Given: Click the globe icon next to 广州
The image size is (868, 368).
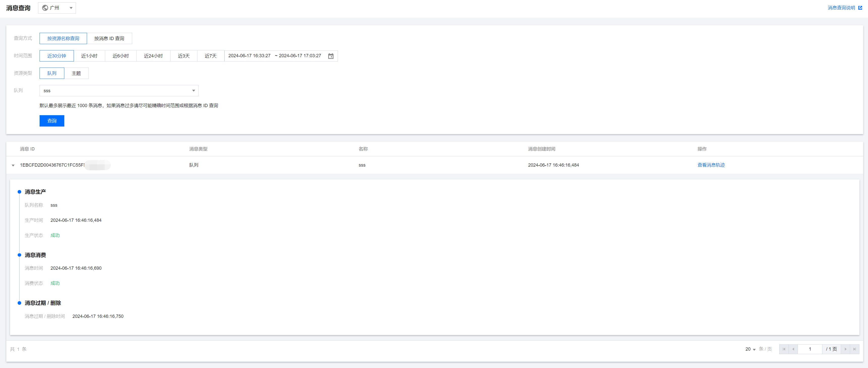Looking at the screenshot, I should 45,8.
